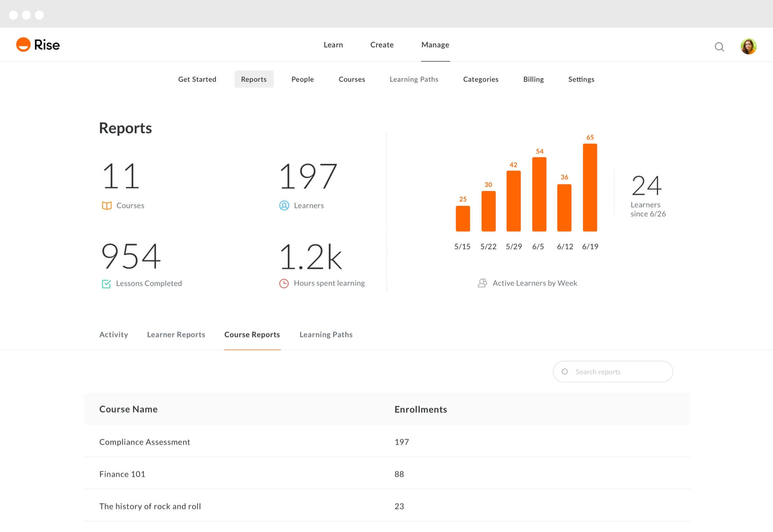Image resolution: width=773 pixels, height=532 pixels.
Task: Switch to the People tab
Action: pos(303,79)
